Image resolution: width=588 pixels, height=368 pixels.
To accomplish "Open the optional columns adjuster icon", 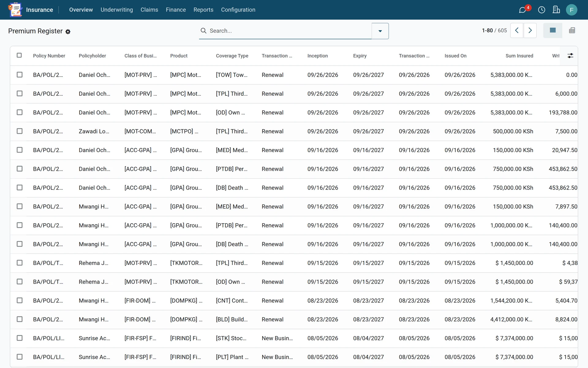I will [570, 56].
